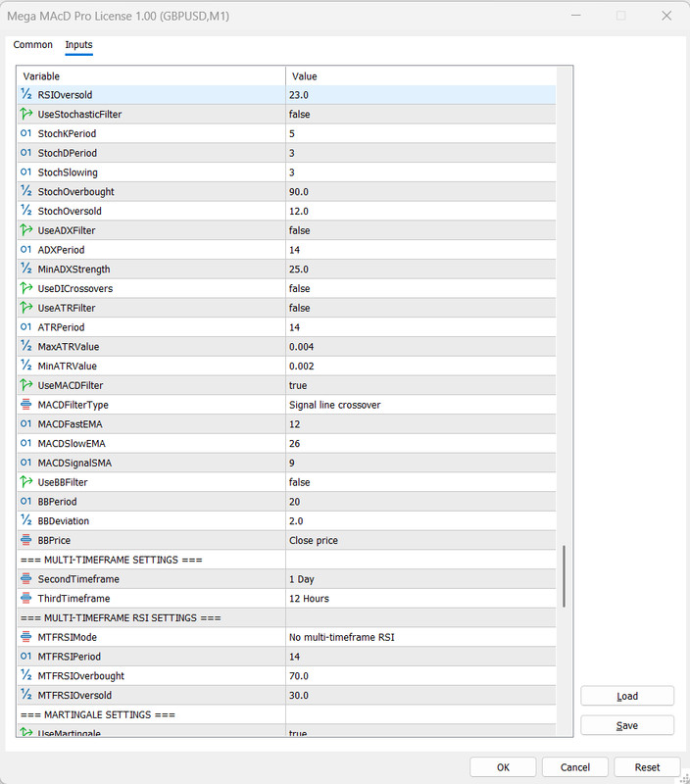Click the integer icon beside MACDSignalSMA
Viewport: 690px width, 784px height.
(26, 463)
